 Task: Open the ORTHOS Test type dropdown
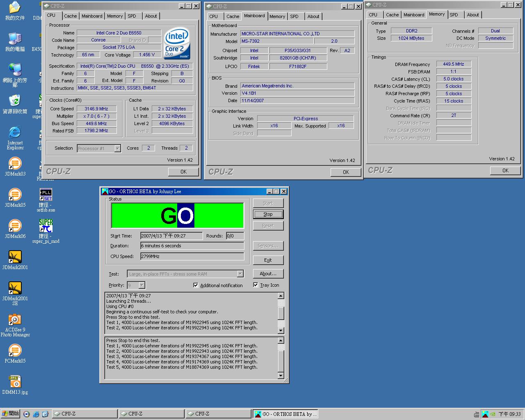[x=240, y=274]
